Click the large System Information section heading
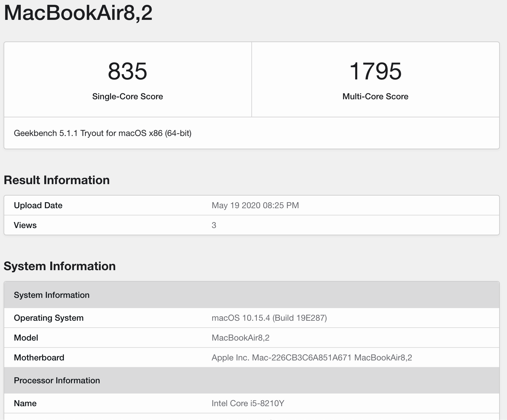 60,266
